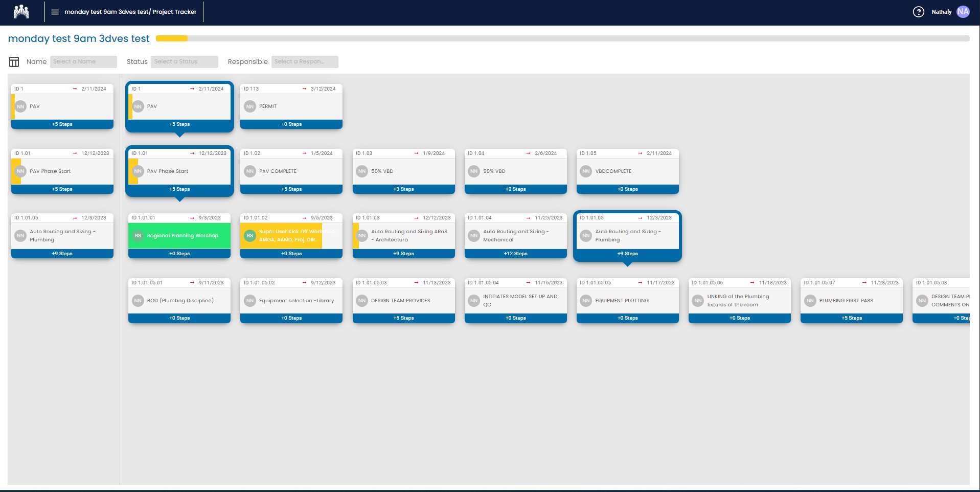Open the help question mark icon

(918, 12)
